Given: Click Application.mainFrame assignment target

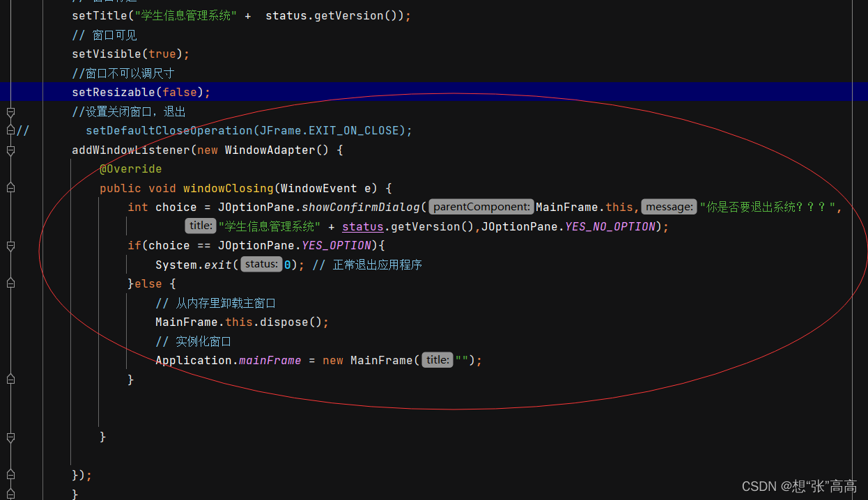Looking at the screenshot, I should 228,360.
